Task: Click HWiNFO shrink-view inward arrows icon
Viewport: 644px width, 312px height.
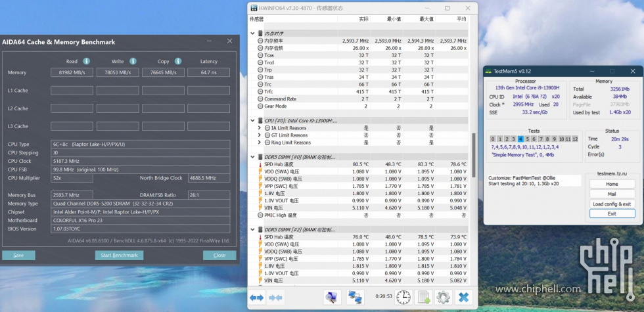Action: tap(275, 298)
